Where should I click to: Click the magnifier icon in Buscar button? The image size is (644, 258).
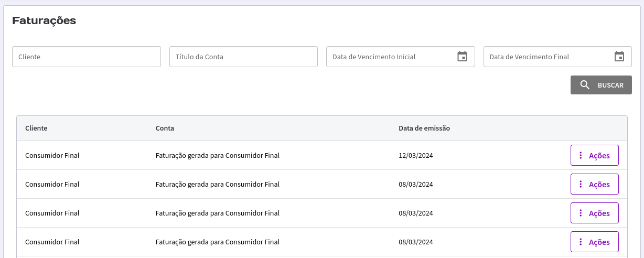tap(585, 85)
